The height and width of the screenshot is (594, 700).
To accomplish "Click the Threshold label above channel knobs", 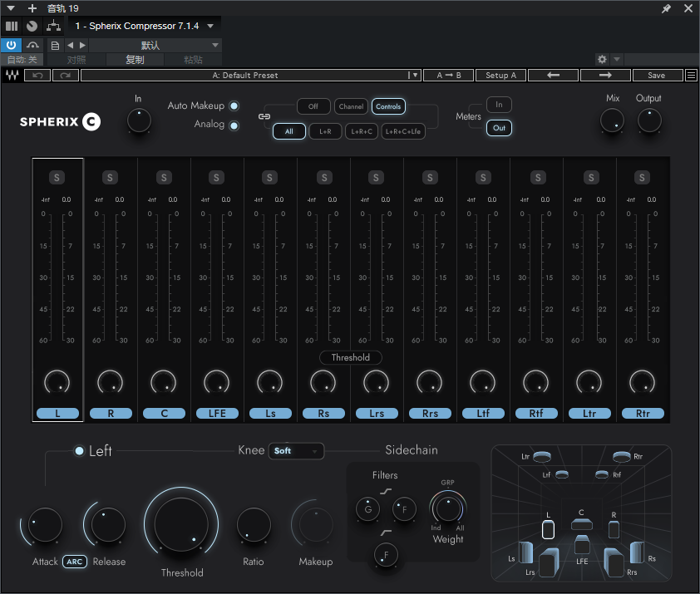I will [351, 357].
